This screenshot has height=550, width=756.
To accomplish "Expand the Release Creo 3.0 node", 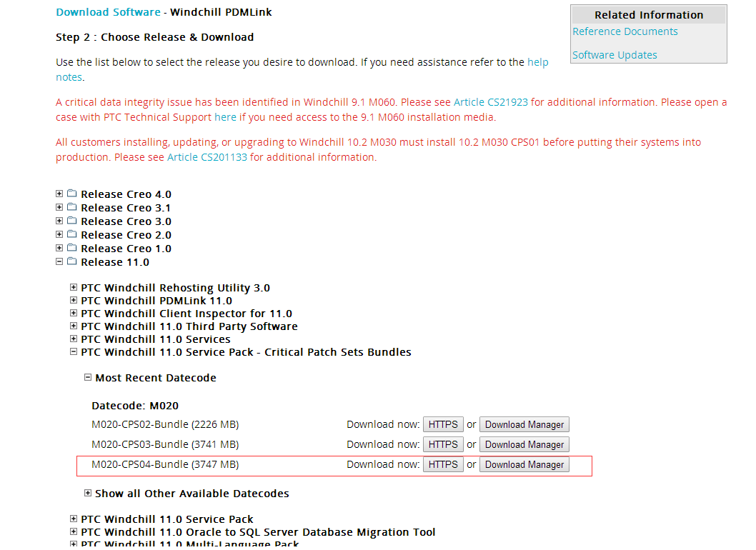I will point(59,221).
